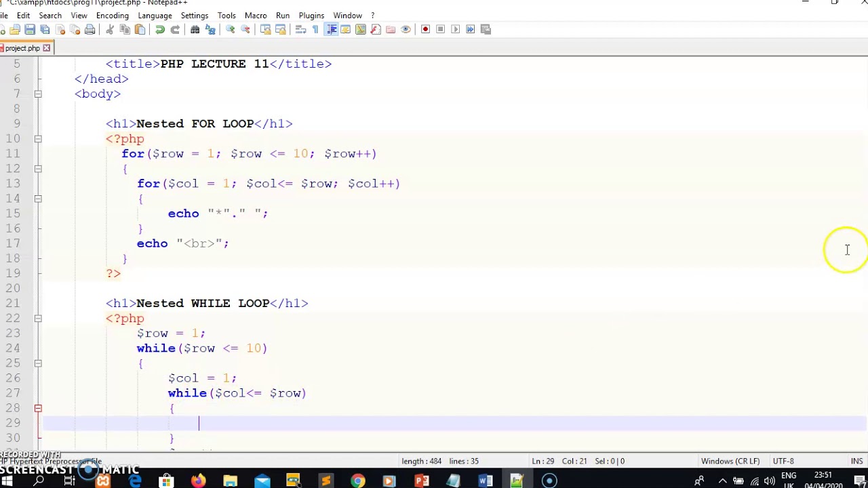Viewport: 868px width, 488px height.
Task: Click the Close All toolbar icon
Action: point(75,29)
